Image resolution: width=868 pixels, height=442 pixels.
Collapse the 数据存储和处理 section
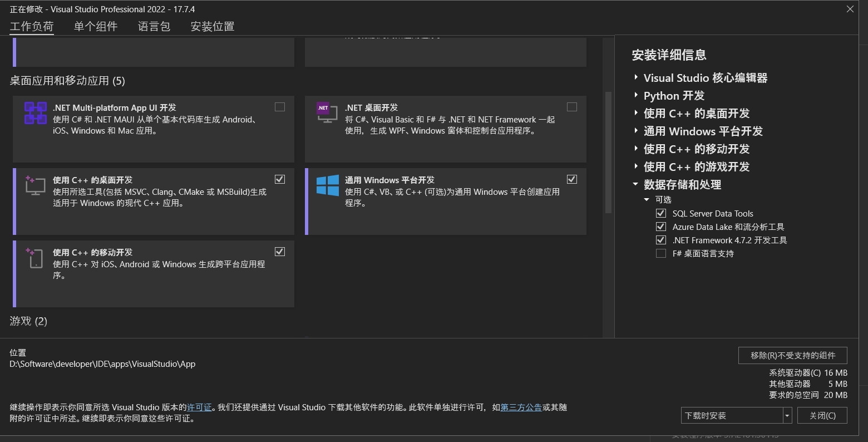point(636,184)
